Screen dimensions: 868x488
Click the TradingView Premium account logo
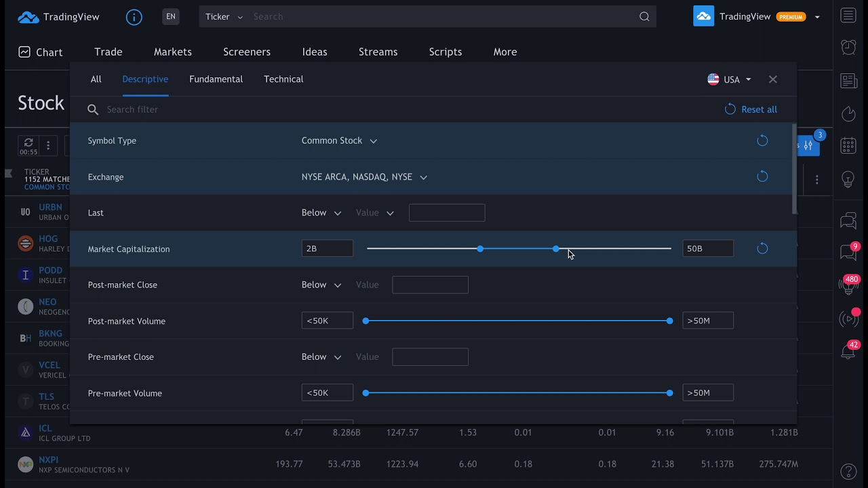click(x=704, y=16)
